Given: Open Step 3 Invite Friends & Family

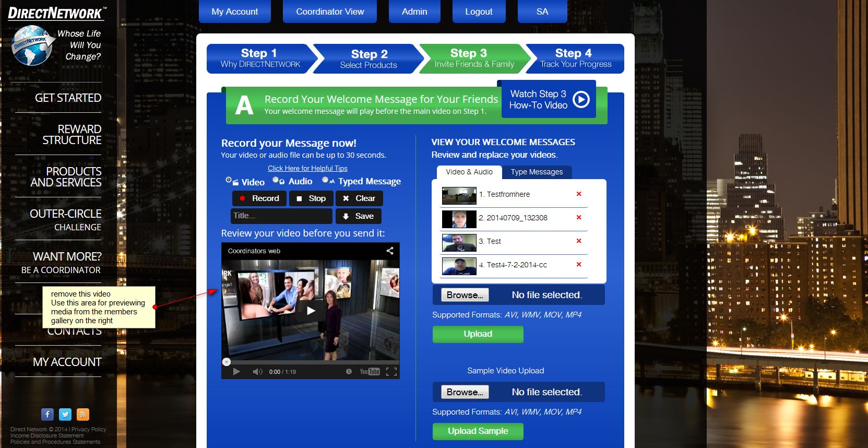Looking at the screenshot, I should (474, 58).
